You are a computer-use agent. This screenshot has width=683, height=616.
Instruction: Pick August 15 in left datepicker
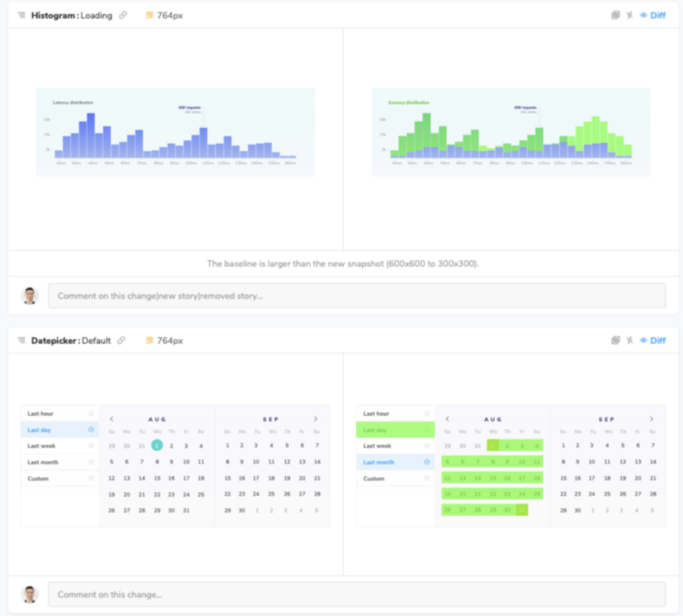click(157, 478)
